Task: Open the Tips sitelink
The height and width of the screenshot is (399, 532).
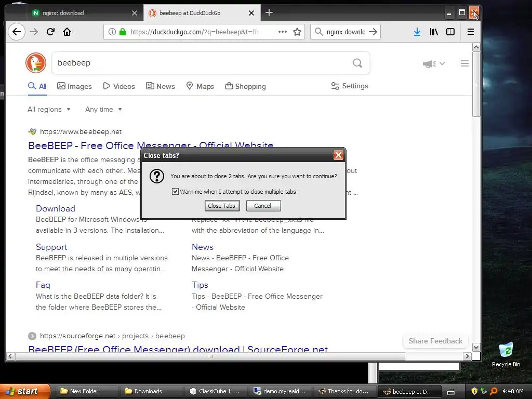Action: pyautogui.click(x=200, y=285)
